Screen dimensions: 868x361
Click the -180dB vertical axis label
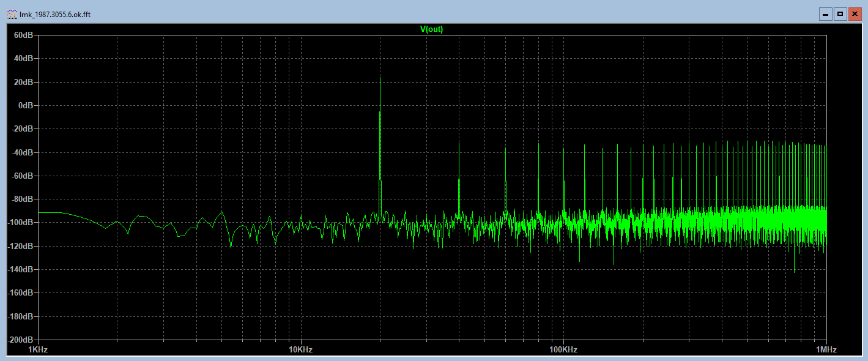[x=21, y=316]
